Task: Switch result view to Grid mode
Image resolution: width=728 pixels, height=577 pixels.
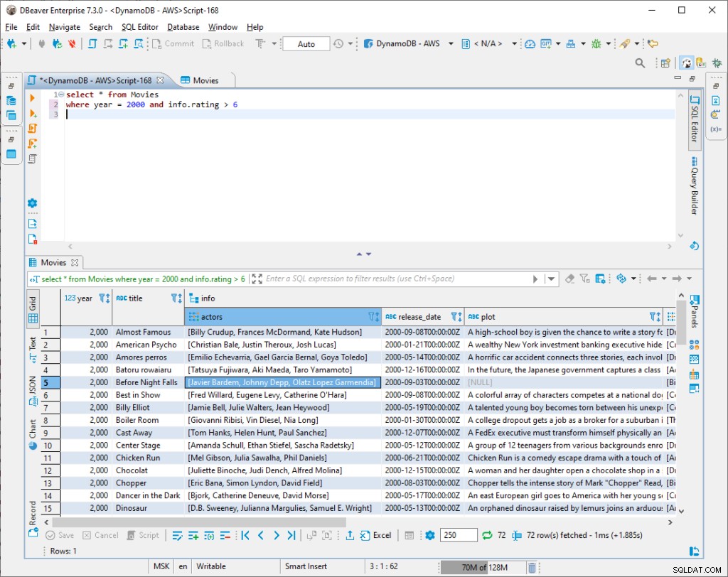Action: click(33, 310)
